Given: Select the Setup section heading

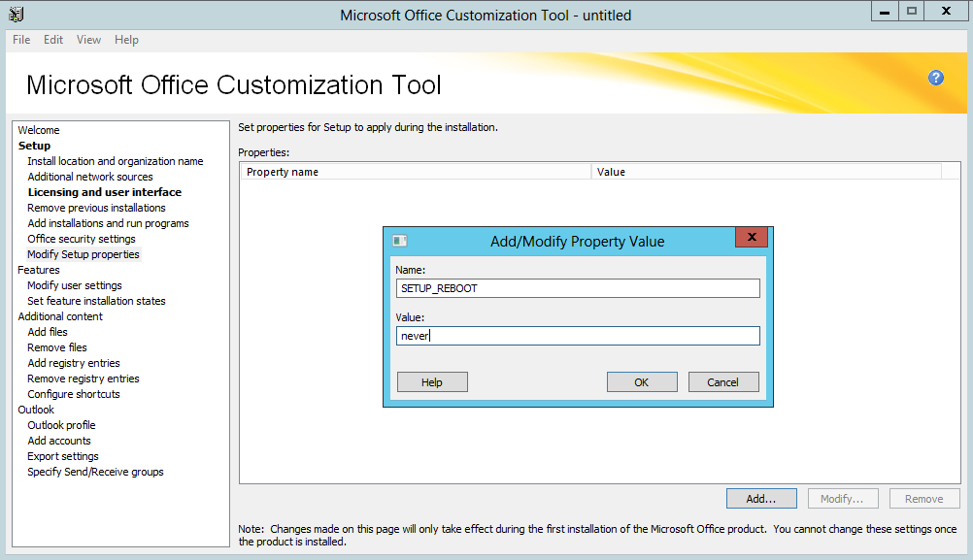Looking at the screenshot, I should [x=34, y=146].
